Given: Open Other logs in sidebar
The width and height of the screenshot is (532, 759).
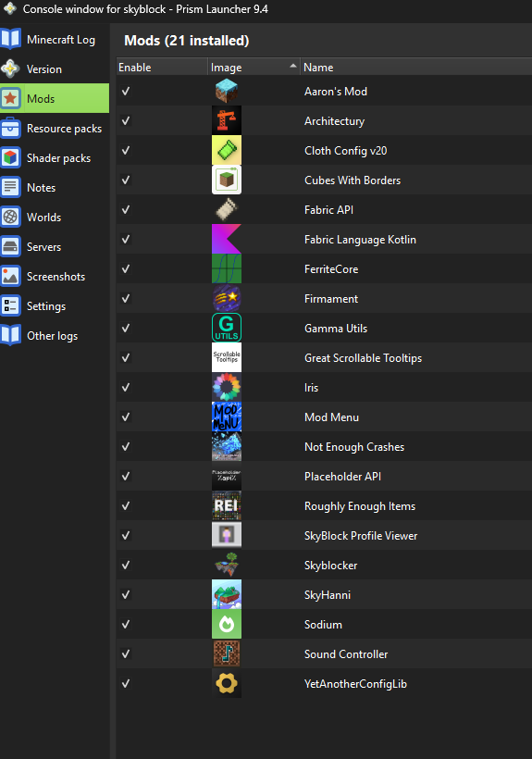Looking at the screenshot, I should (x=55, y=336).
